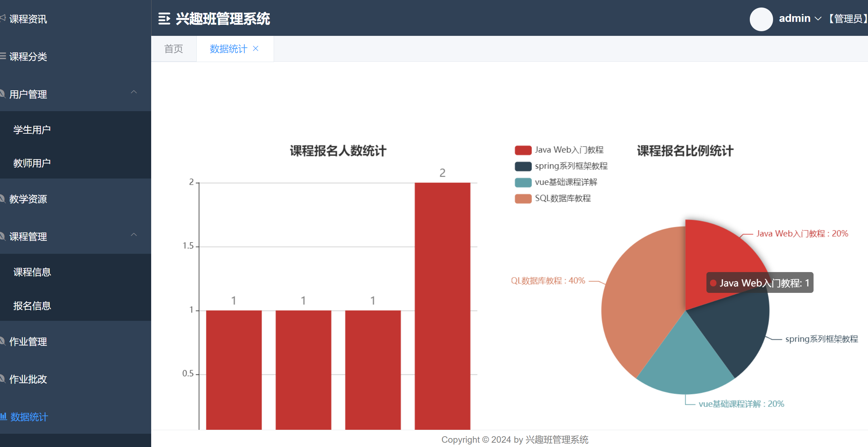Close the 数据统计 tab
This screenshot has width=868, height=447.
tap(256, 48)
